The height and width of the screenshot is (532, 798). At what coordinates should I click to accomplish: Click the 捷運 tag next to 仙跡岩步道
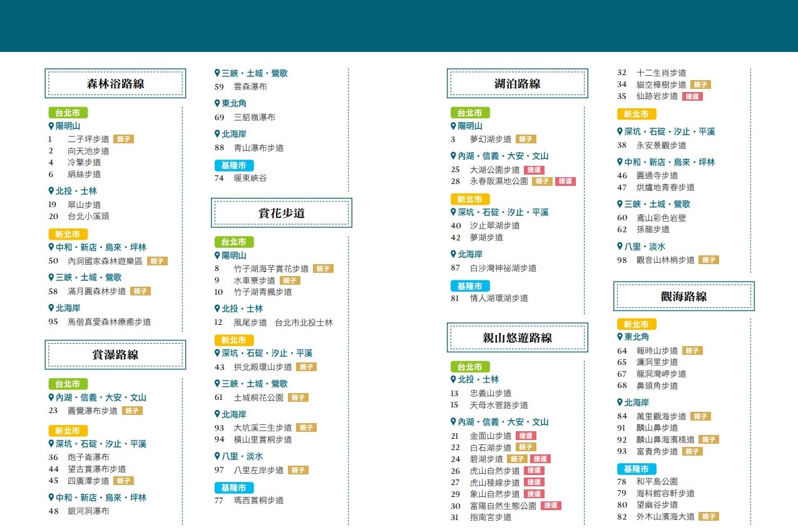693,96
